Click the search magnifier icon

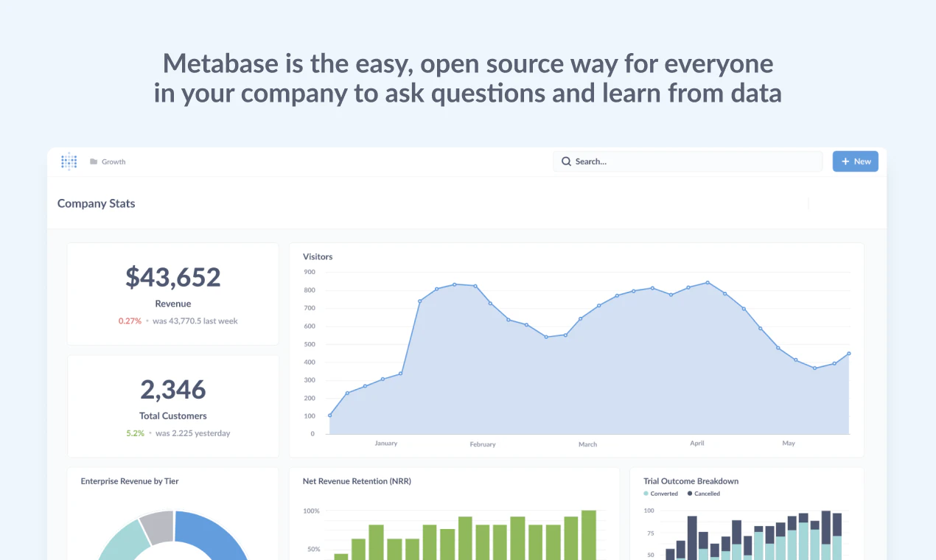(x=566, y=161)
